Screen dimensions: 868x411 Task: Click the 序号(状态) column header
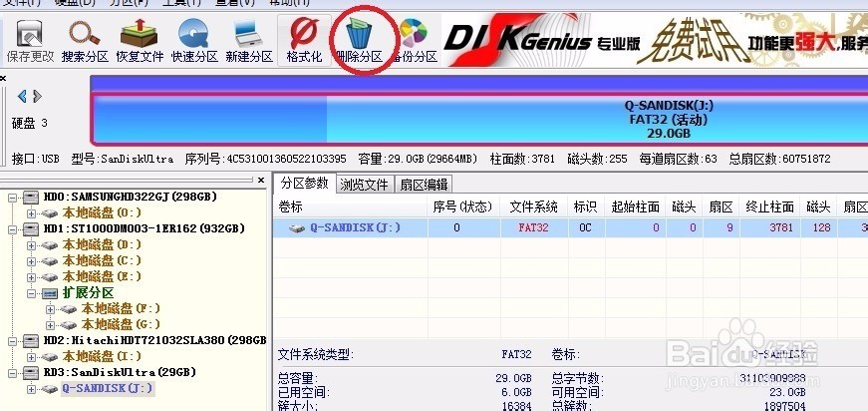[x=463, y=207]
